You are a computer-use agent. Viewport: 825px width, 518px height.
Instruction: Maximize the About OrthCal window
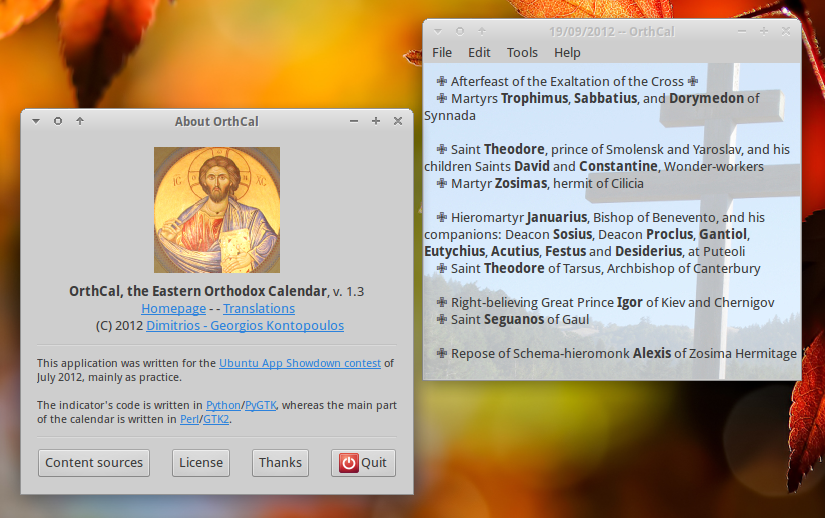(x=376, y=121)
